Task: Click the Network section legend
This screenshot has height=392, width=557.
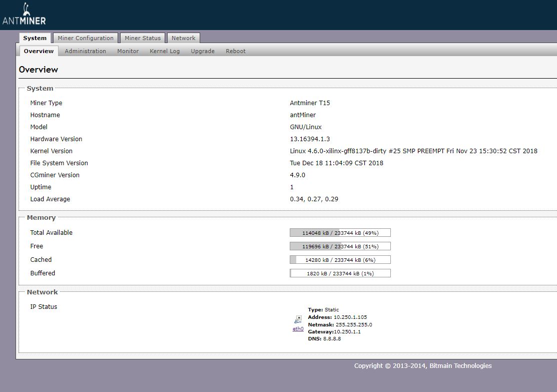Action: pyautogui.click(x=42, y=292)
